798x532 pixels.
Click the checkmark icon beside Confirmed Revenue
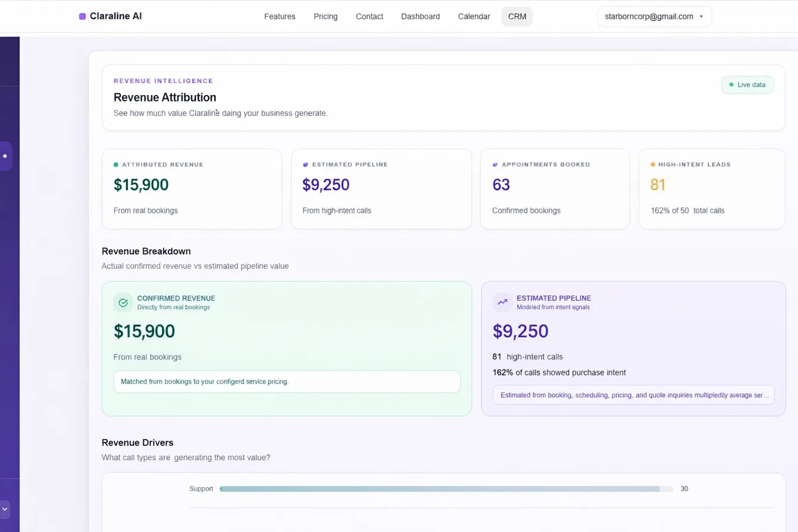[123, 302]
